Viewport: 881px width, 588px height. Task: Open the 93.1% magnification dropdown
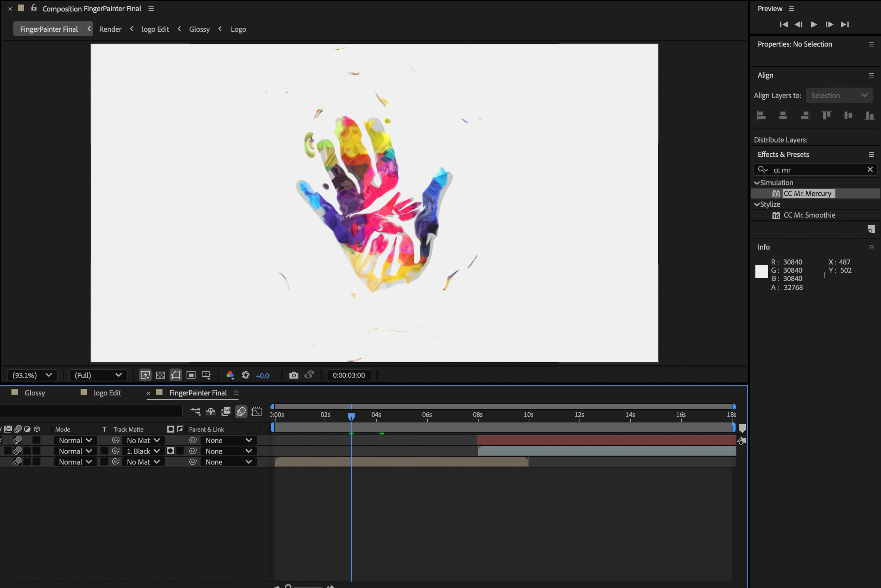[x=32, y=375]
